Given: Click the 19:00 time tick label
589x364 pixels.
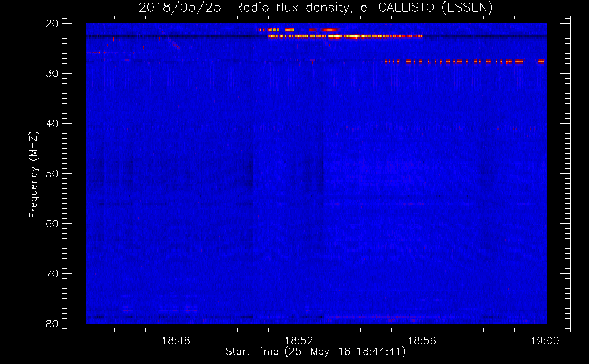Looking at the screenshot, I should click(545, 341).
